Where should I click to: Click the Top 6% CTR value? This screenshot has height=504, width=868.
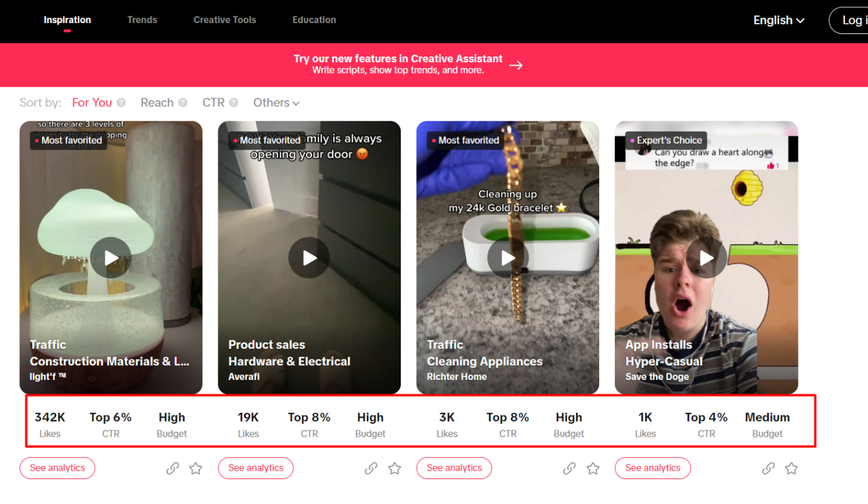click(110, 417)
